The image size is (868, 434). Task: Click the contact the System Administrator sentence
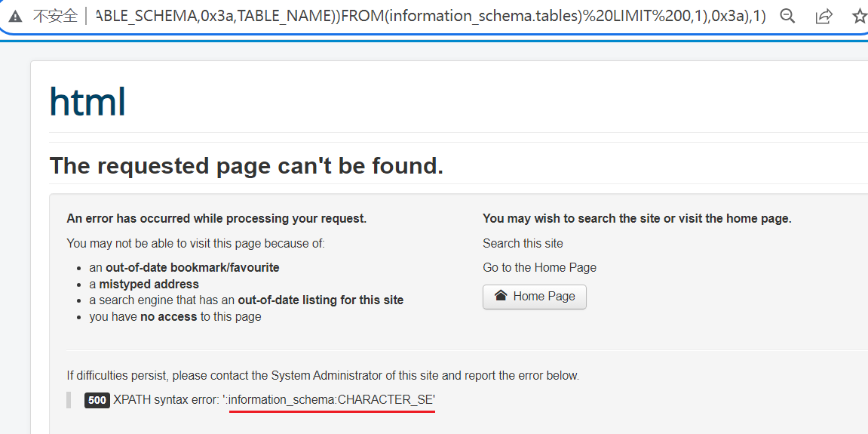pyautogui.click(x=323, y=375)
